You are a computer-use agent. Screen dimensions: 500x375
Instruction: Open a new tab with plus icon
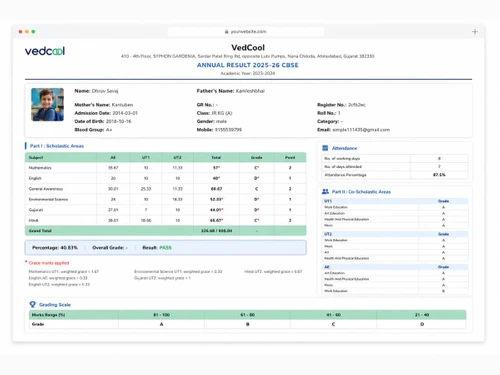pyautogui.click(x=475, y=32)
